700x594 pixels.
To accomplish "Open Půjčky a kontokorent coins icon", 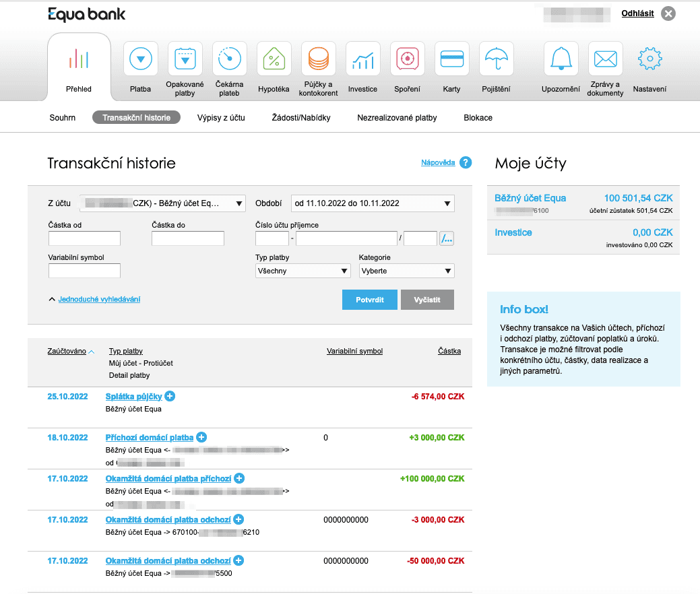I will [x=318, y=59].
